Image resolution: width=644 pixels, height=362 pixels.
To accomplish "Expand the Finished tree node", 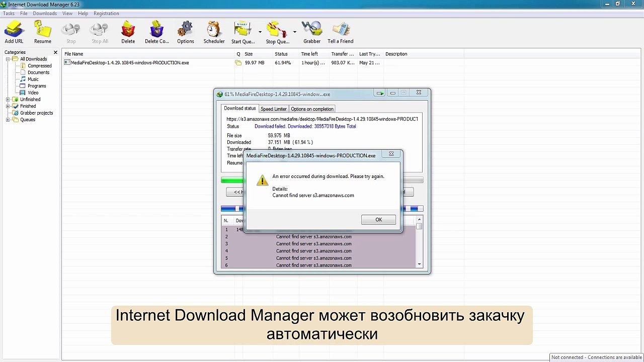I will pos(8,106).
